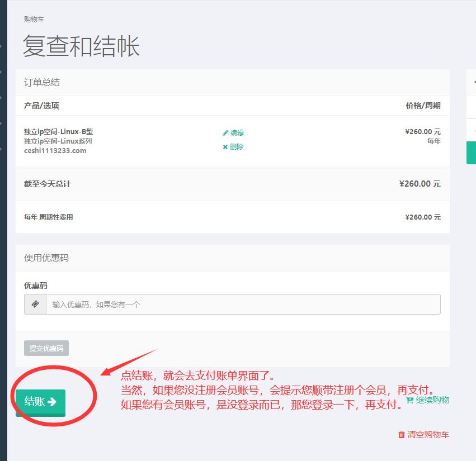Viewport: 476px width, 461px height.
Task: Click the cart icon beside 继续购物
Action: tap(409, 400)
